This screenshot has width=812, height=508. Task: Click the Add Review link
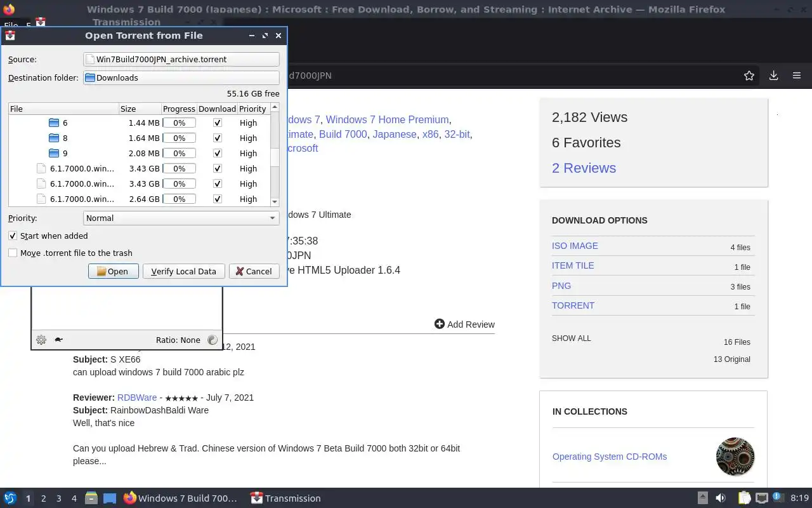(x=464, y=324)
